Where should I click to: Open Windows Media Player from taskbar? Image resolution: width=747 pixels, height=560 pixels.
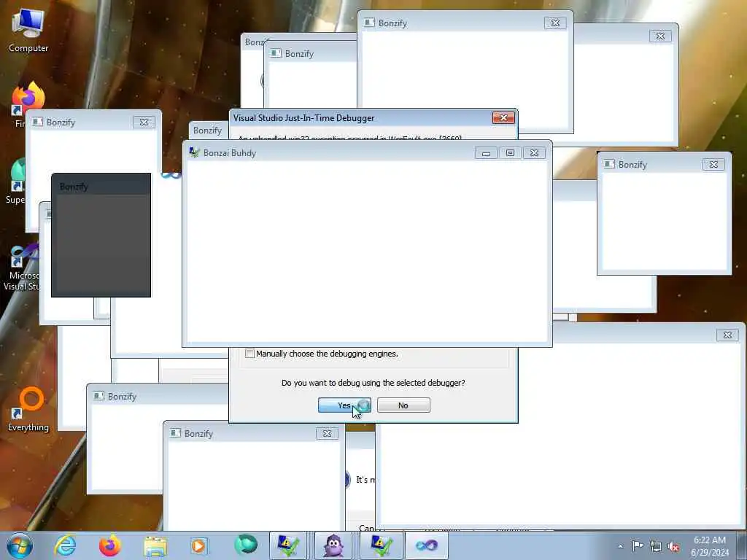198,545
